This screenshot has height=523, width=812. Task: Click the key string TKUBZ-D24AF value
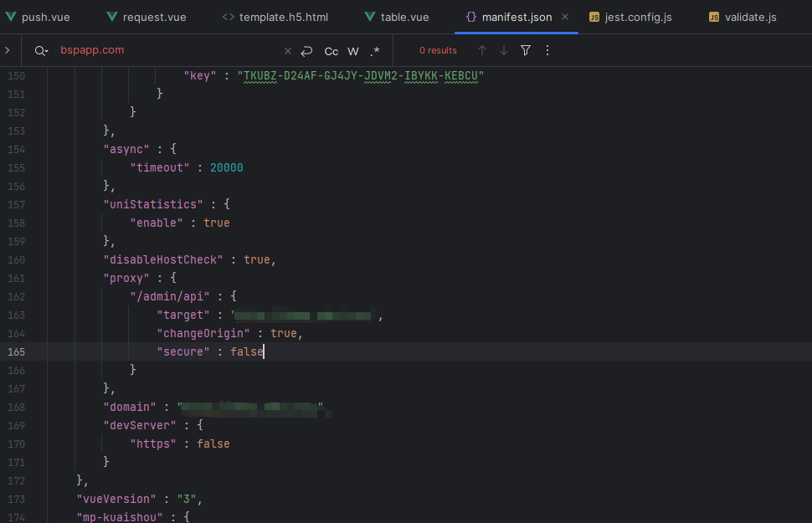[361, 75]
